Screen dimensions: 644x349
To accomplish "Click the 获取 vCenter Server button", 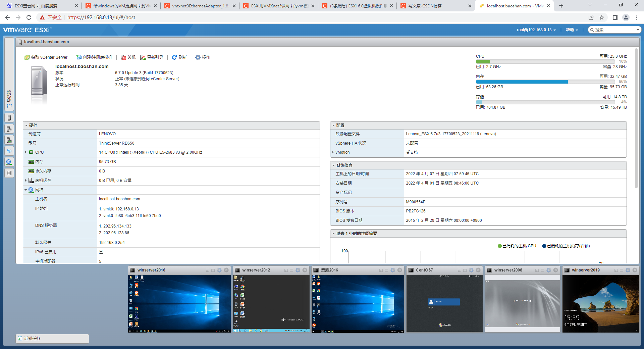I will (46, 57).
